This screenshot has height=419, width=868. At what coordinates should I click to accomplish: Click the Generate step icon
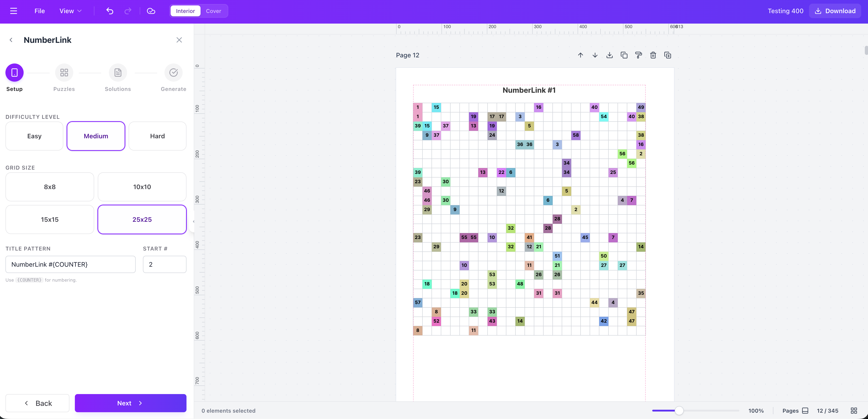(173, 72)
